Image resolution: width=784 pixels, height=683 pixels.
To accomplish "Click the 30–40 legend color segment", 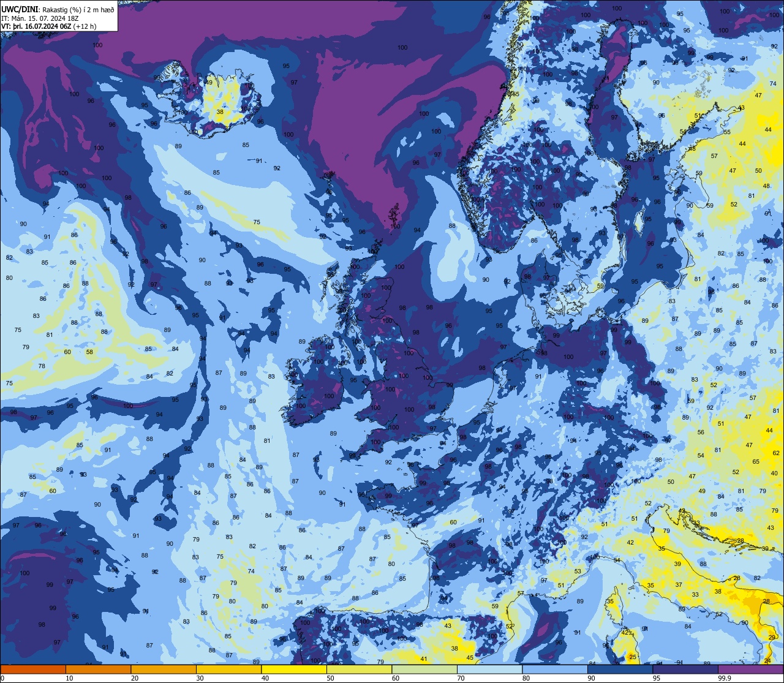I will click(228, 669).
